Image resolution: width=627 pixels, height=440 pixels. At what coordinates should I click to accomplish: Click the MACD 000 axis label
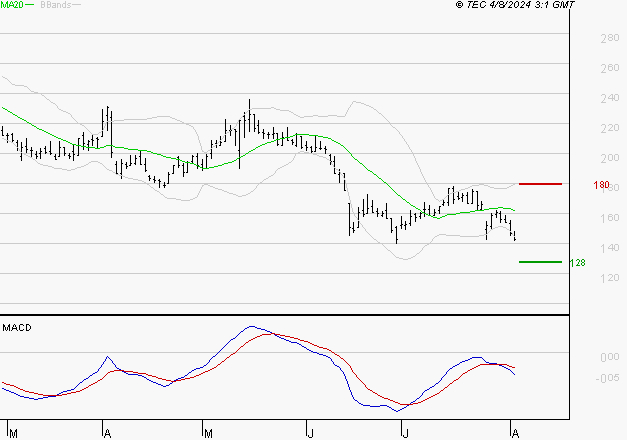coord(610,357)
